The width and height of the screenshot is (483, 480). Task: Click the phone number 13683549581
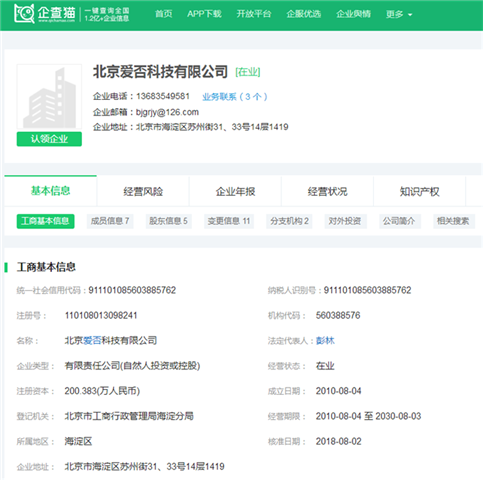(163, 96)
